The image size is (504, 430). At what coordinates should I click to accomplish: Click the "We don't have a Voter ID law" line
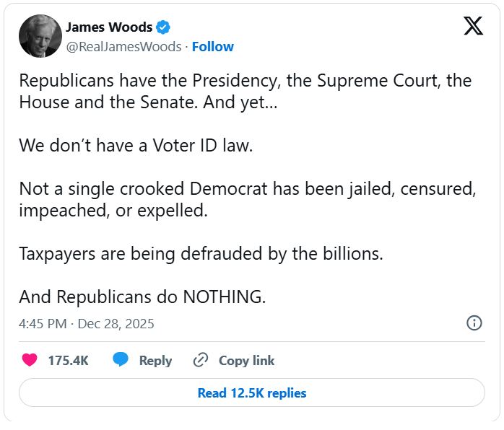pyautogui.click(x=136, y=145)
